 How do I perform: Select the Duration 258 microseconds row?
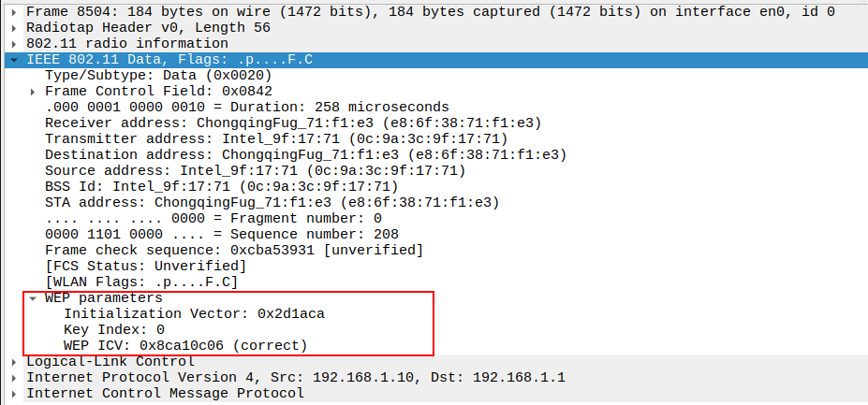pos(246,108)
